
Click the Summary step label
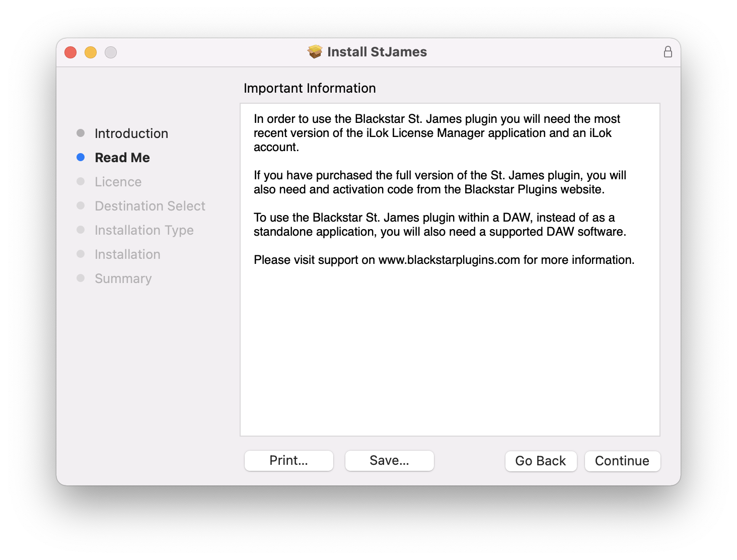(123, 278)
